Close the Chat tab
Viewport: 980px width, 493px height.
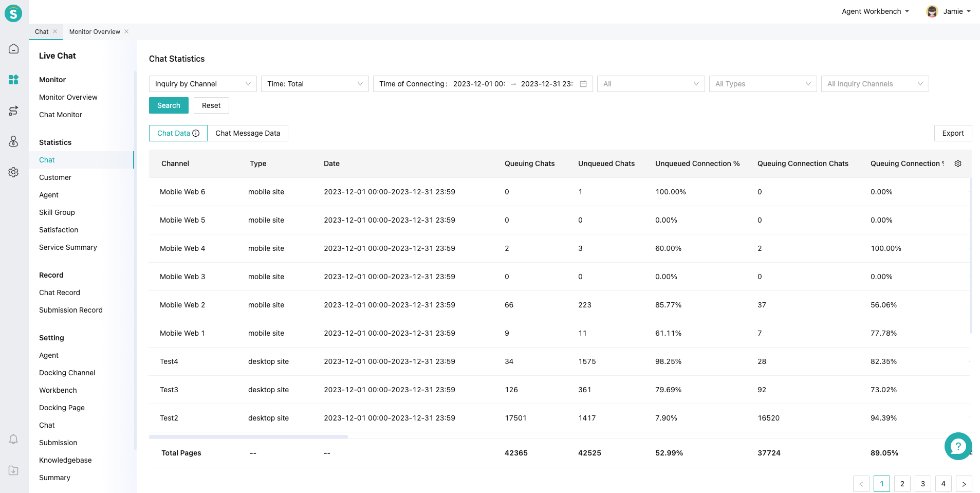[x=55, y=31]
